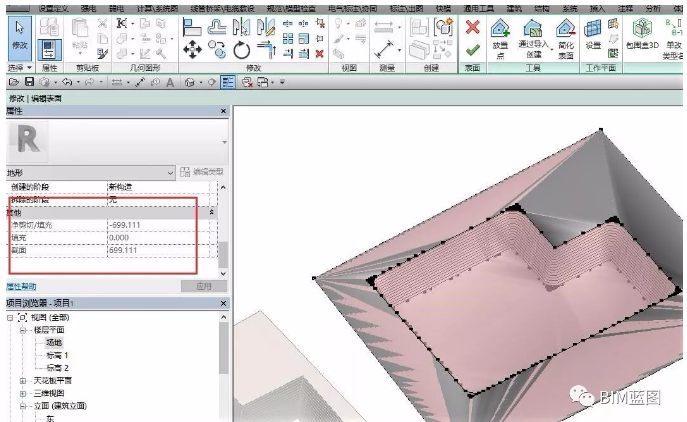
Task: Click the Text 'A' icon in the quick access toolbar
Action: coord(170,82)
